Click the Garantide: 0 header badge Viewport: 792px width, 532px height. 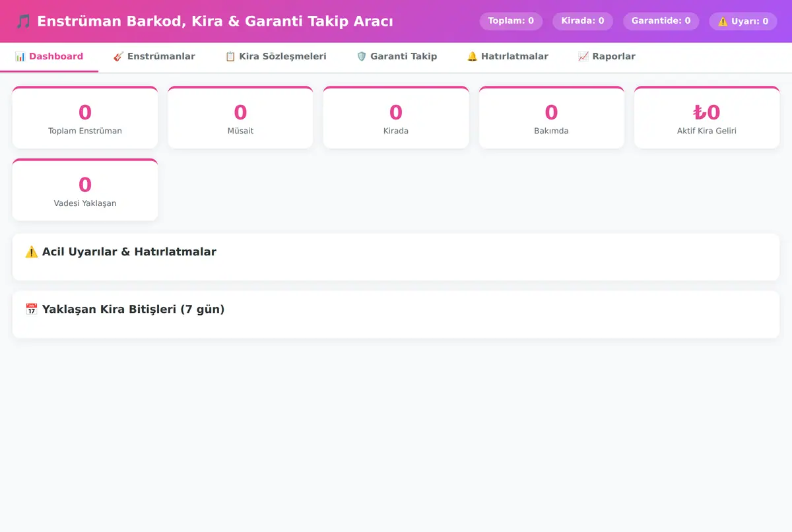(661, 21)
